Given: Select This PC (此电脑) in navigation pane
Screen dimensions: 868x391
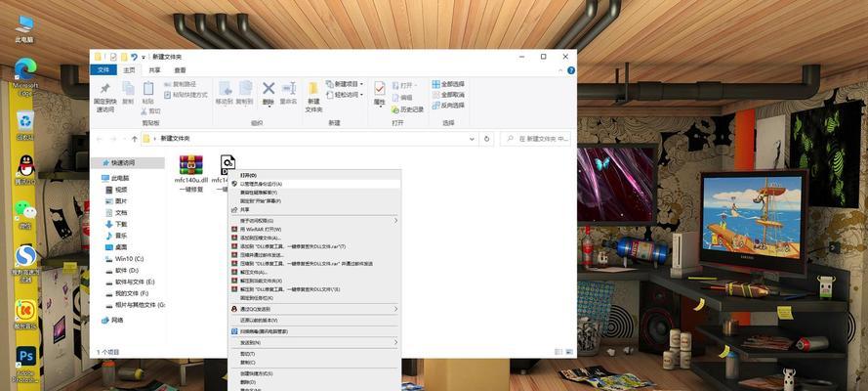Looking at the screenshot, I should point(115,178).
